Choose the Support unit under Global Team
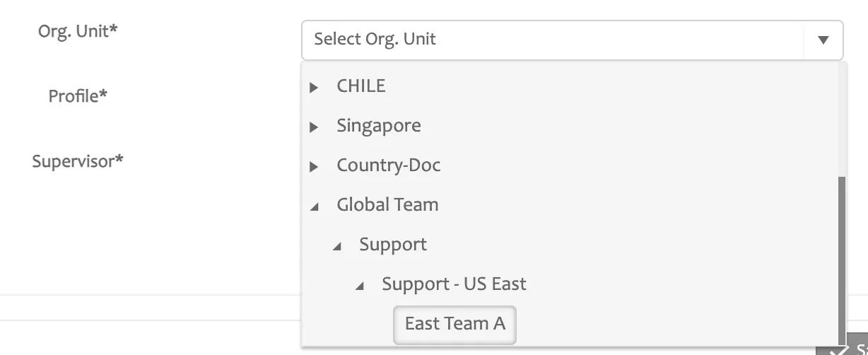The image size is (868, 355). (393, 245)
